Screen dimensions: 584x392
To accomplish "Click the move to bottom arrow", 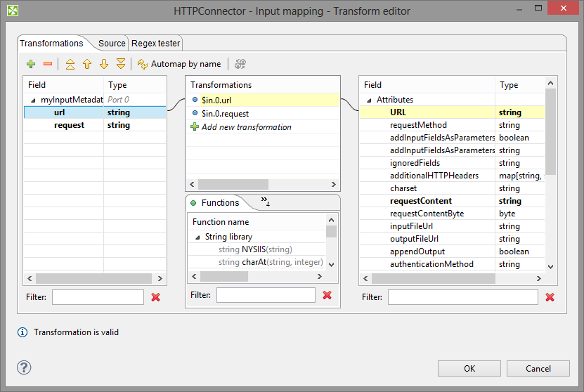I will 121,64.
